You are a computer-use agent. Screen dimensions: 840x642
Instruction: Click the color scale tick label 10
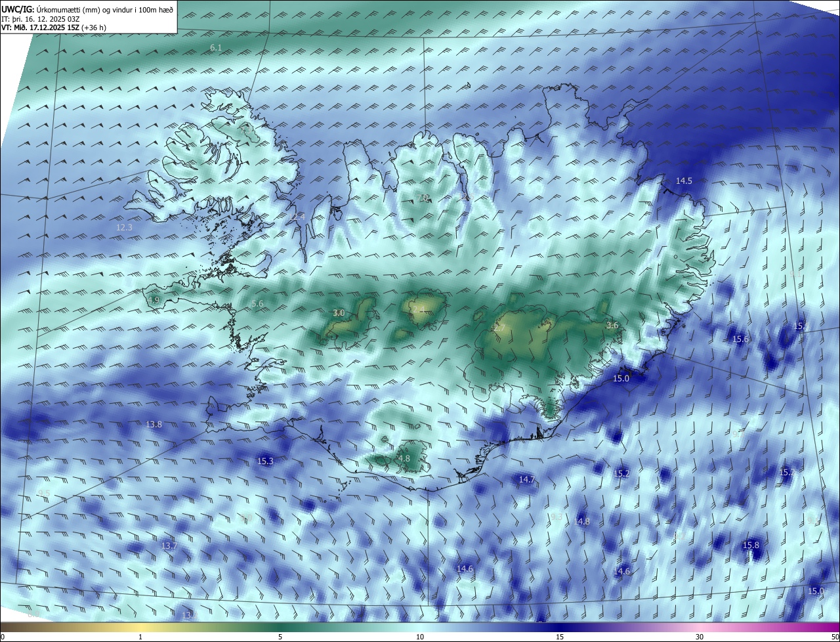420,637
